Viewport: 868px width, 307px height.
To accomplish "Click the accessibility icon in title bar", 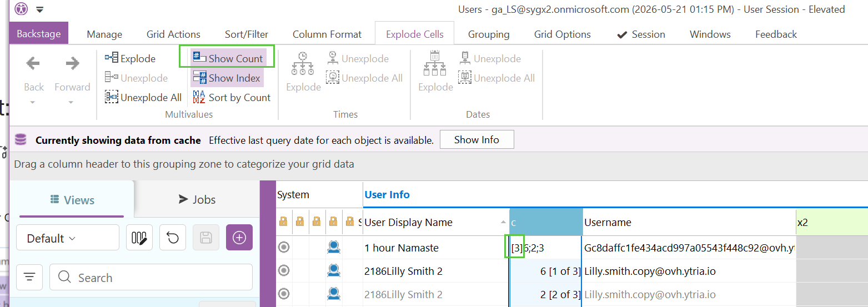I will [21, 9].
